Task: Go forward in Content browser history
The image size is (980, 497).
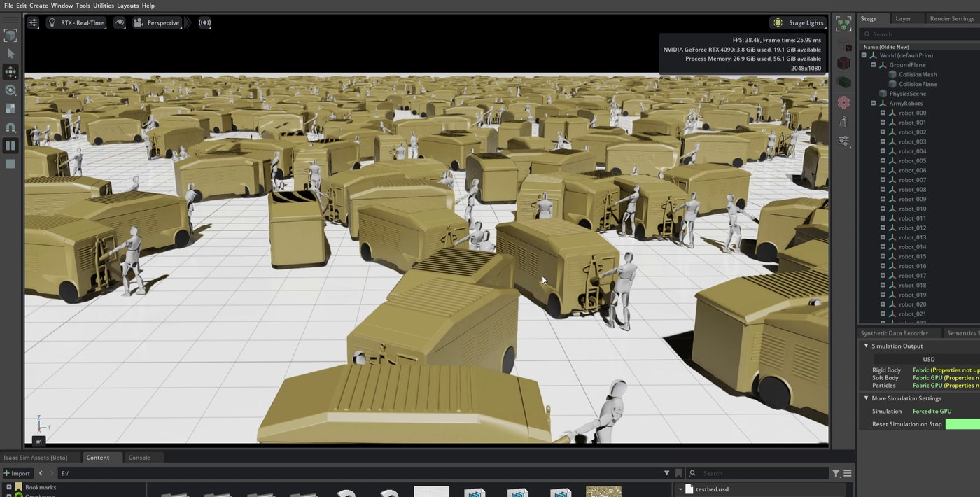Action: coord(52,474)
